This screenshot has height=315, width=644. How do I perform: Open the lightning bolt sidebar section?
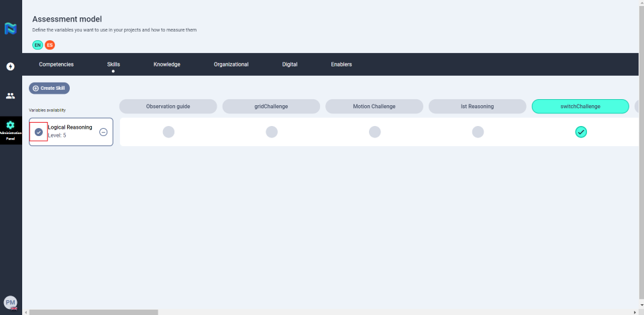click(x=10, y=66)
